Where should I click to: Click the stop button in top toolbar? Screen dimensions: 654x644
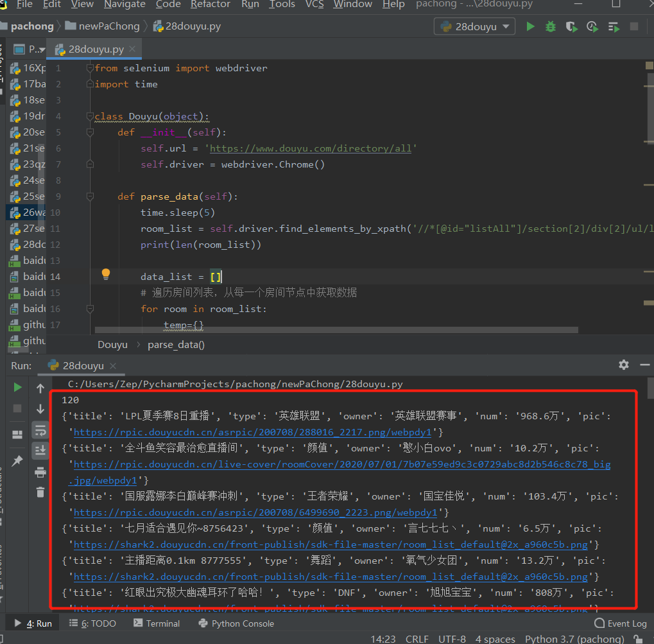[634, 27]
